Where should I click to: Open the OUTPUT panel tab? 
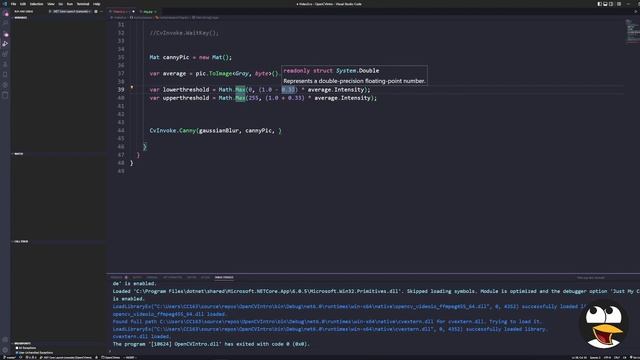pos(137,278)
